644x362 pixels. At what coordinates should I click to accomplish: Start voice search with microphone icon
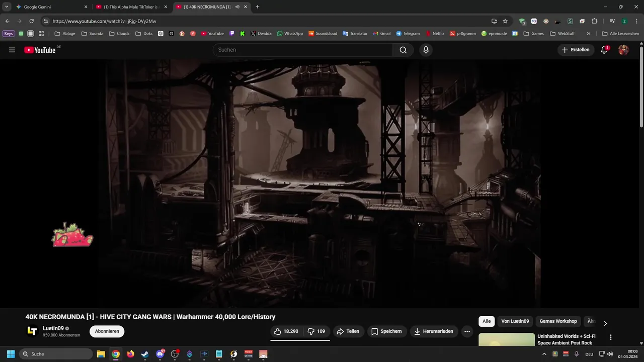point(426,50)
